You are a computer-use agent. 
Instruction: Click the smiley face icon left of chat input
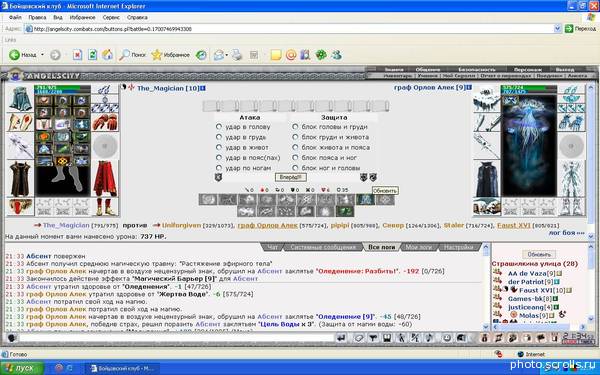coord(11,338)
